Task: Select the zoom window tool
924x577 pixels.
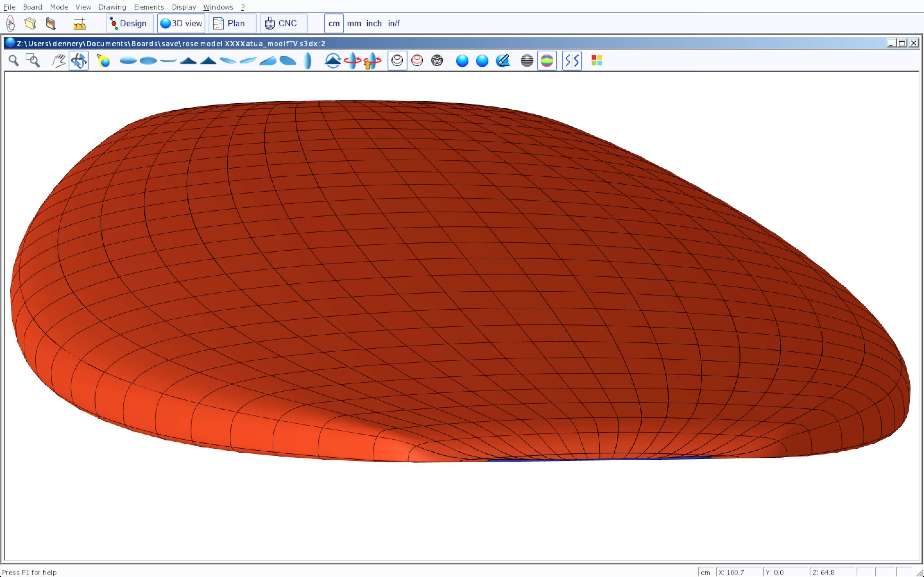Action: pyautogui.click(x=33, y=61)
